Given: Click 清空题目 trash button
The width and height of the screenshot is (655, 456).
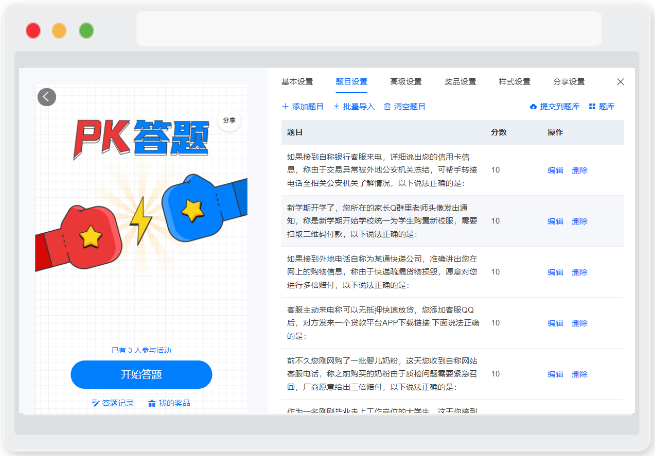Looking at the screenshot, I should [x=404, y=107].
